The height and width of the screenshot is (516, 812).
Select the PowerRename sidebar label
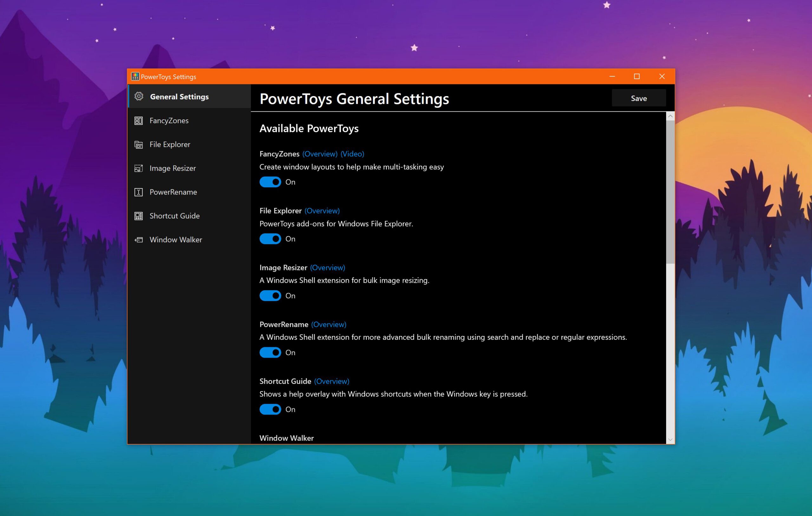(173, 192)
